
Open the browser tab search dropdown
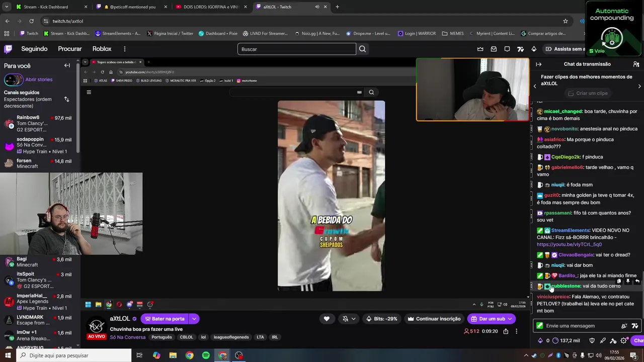point(7,7)
